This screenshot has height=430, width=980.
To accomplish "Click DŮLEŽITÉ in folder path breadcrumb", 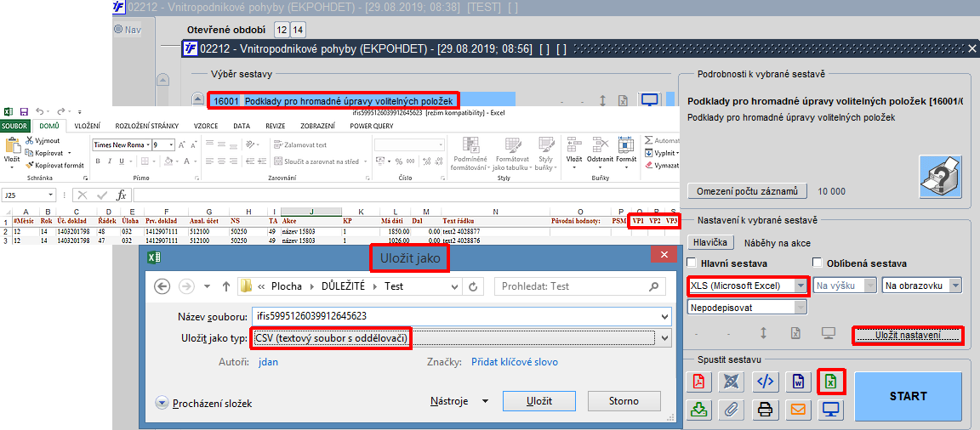I will tap(345, 286).
